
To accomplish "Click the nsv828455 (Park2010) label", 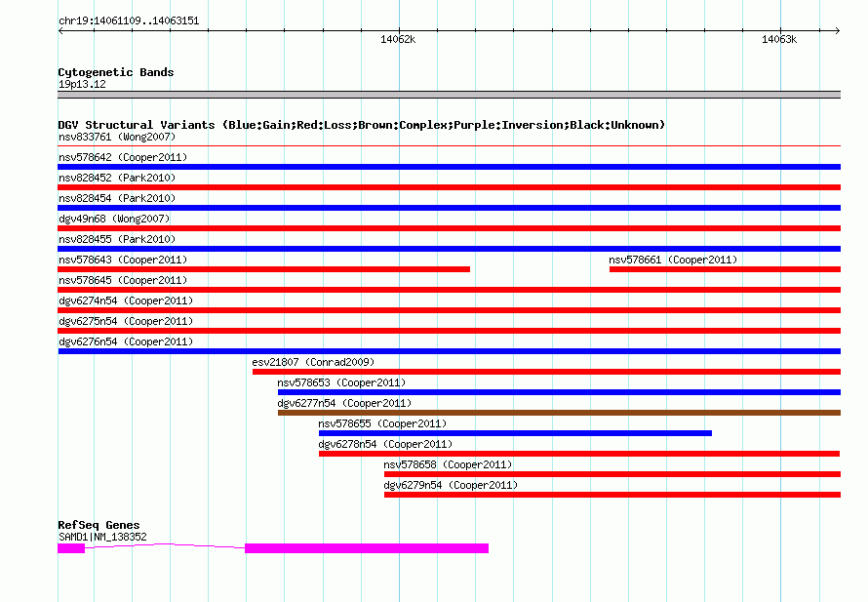I will tap(117, 239).
